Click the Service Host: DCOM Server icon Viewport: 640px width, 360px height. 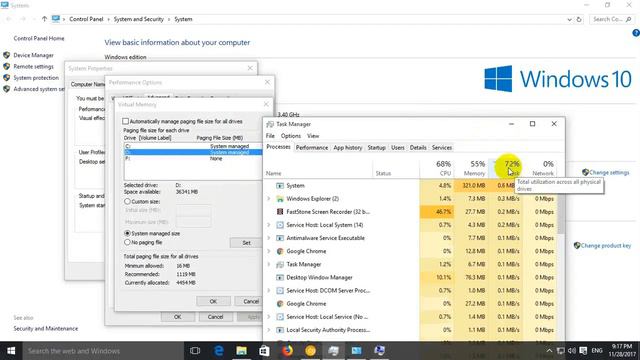(x=280, y=291)
